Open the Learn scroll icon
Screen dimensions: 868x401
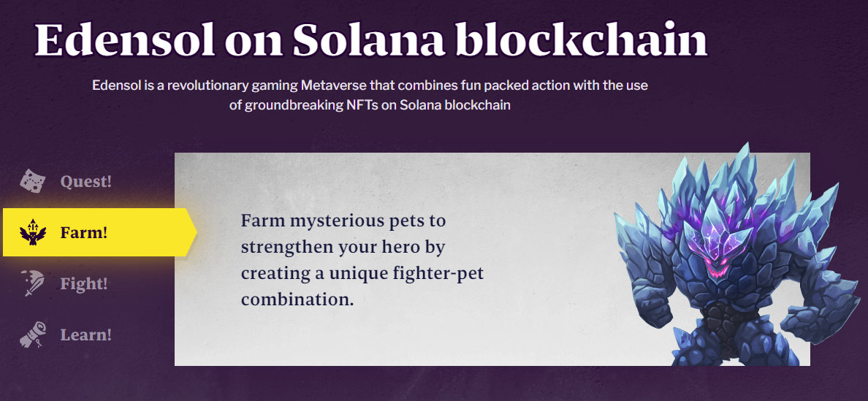(32, 334)
